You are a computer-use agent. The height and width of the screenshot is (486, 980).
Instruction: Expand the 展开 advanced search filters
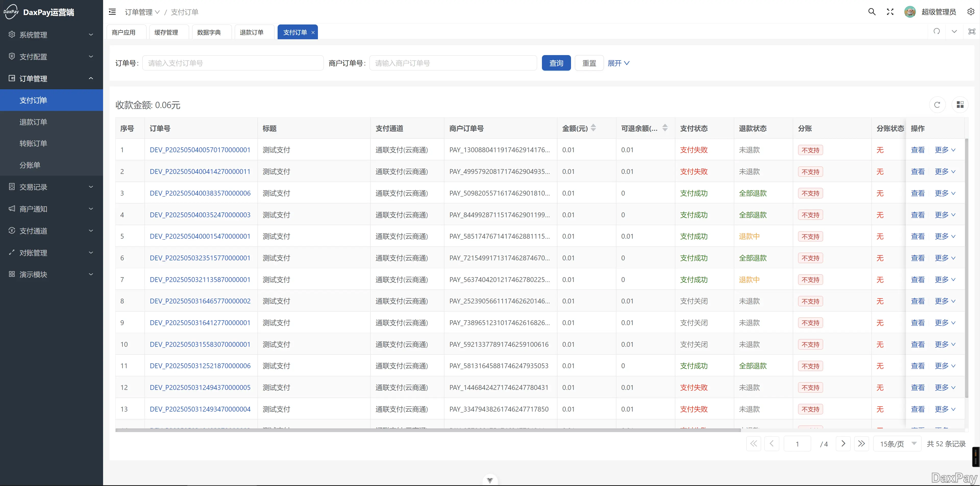coord(618,63)
